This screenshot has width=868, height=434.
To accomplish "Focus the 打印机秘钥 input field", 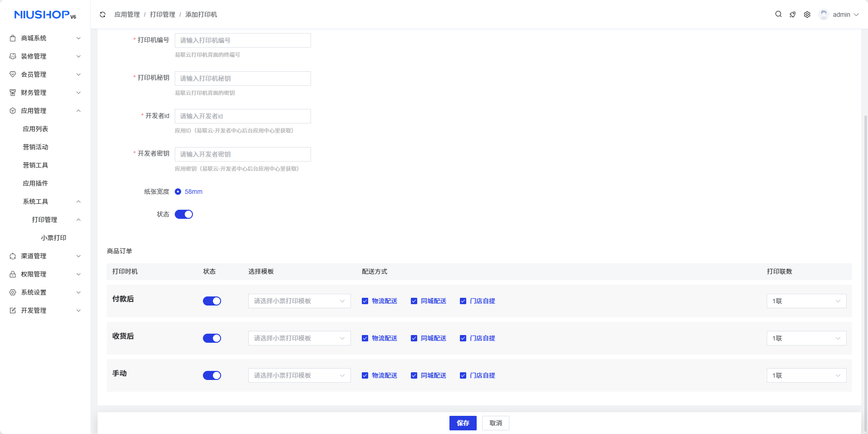I will tap(243, 79).
